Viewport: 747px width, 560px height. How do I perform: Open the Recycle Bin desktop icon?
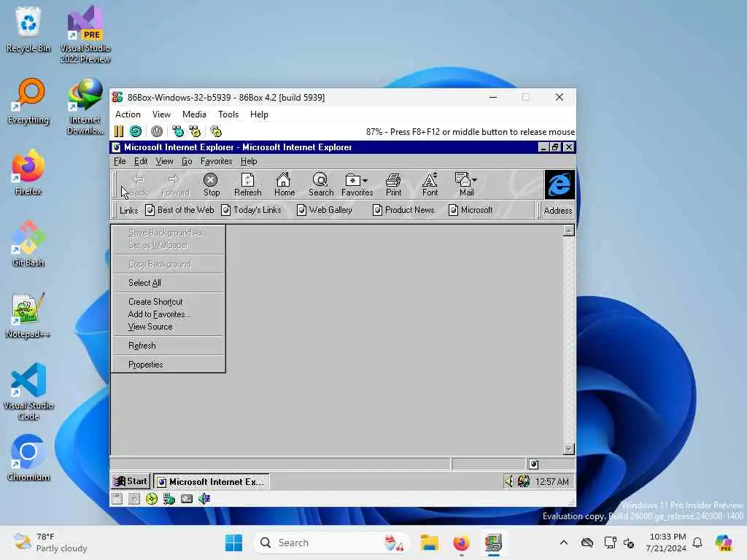[28, 29]
